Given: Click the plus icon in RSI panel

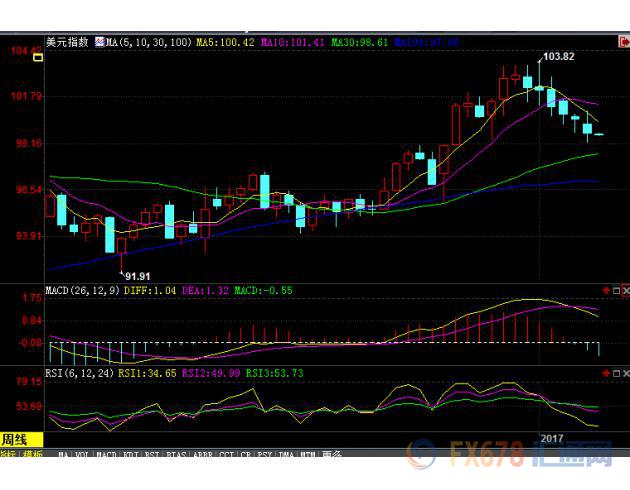Looking at the screenshot, I should pos(606,373).
